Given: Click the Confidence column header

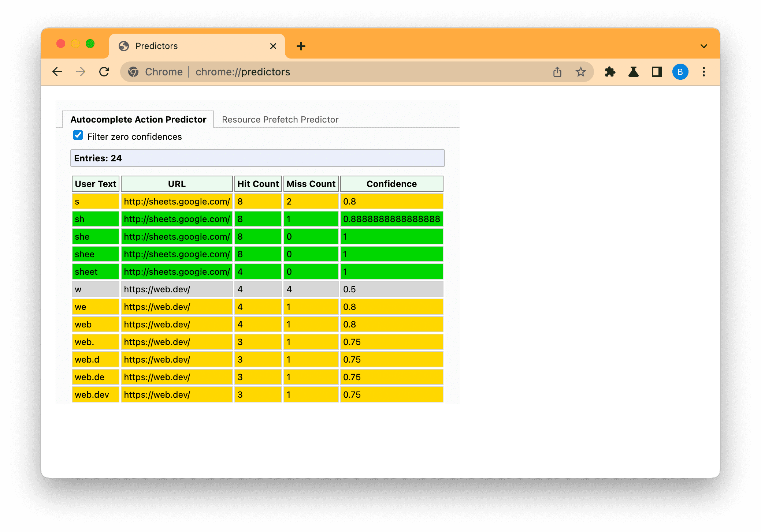Looking at the screenshot, I should point(391,184).
